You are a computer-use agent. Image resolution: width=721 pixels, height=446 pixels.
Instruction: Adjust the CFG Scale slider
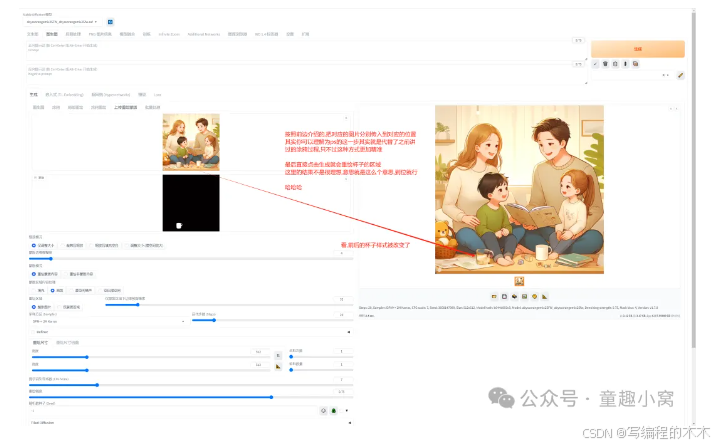point(191,385)
